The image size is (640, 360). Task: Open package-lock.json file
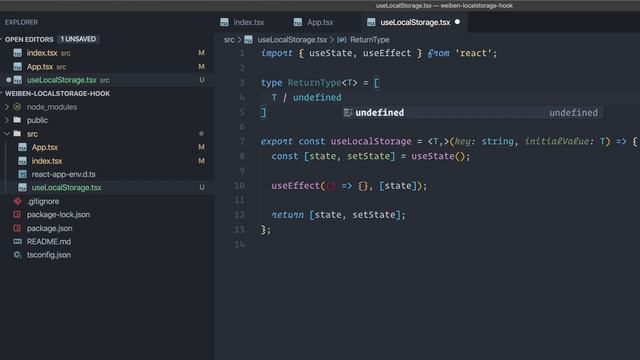point(58,215)
